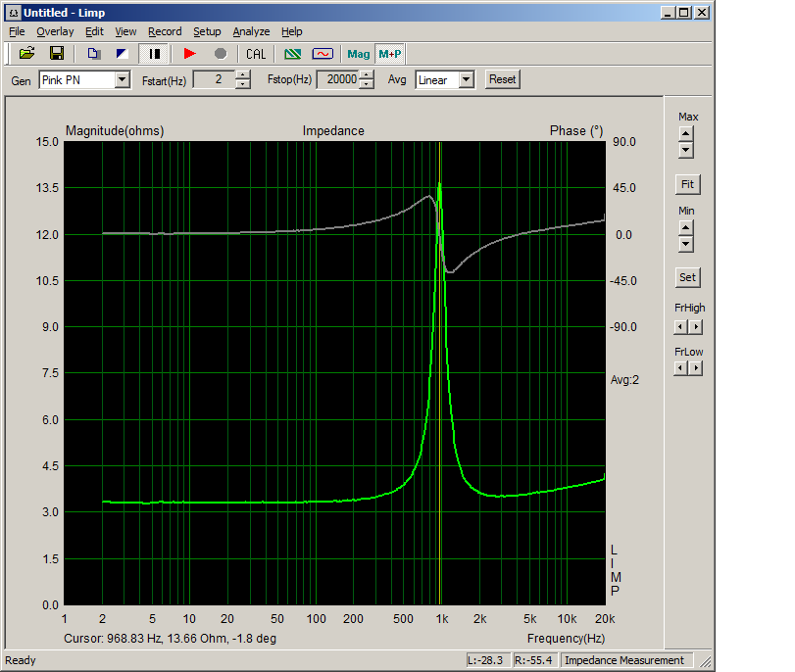Switch graph to black/white color scheme

122,54
